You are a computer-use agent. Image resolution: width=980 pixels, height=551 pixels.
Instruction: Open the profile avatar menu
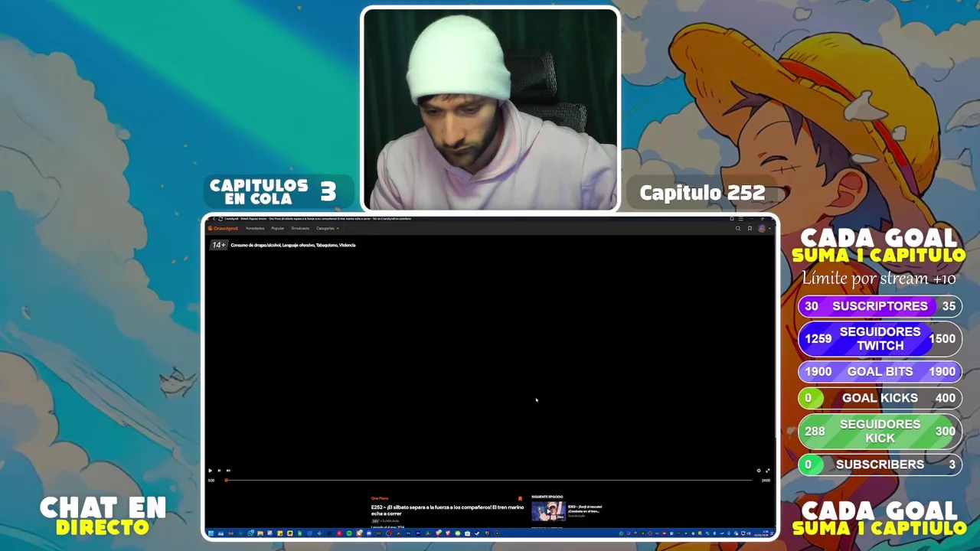click(762, 228)
